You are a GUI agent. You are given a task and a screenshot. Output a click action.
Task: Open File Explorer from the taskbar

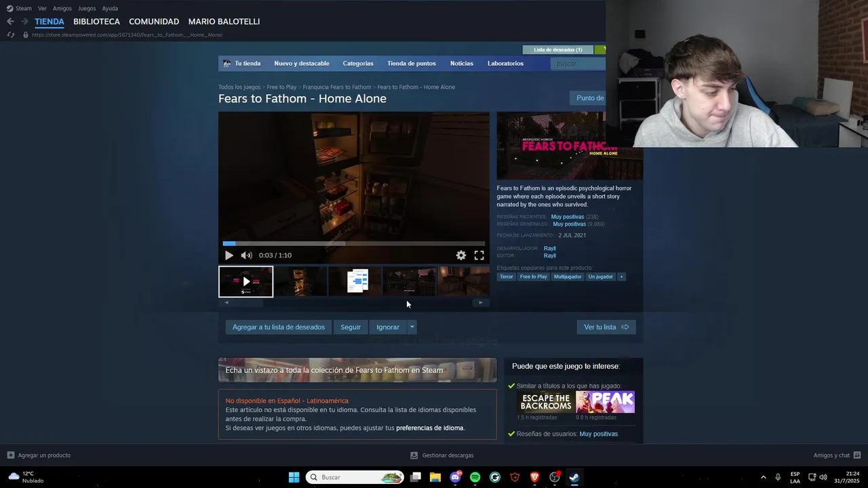pyautogui.click(x=435, y=477)
